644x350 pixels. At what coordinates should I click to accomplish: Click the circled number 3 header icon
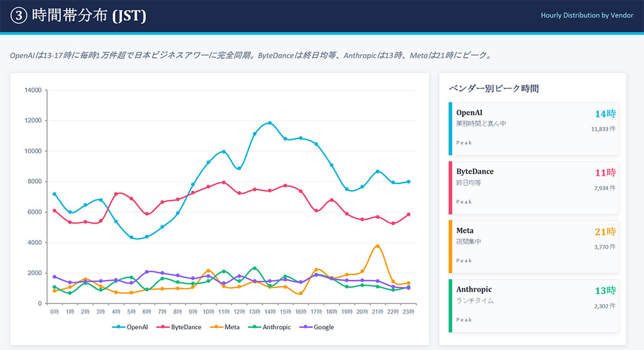[18, 16]
